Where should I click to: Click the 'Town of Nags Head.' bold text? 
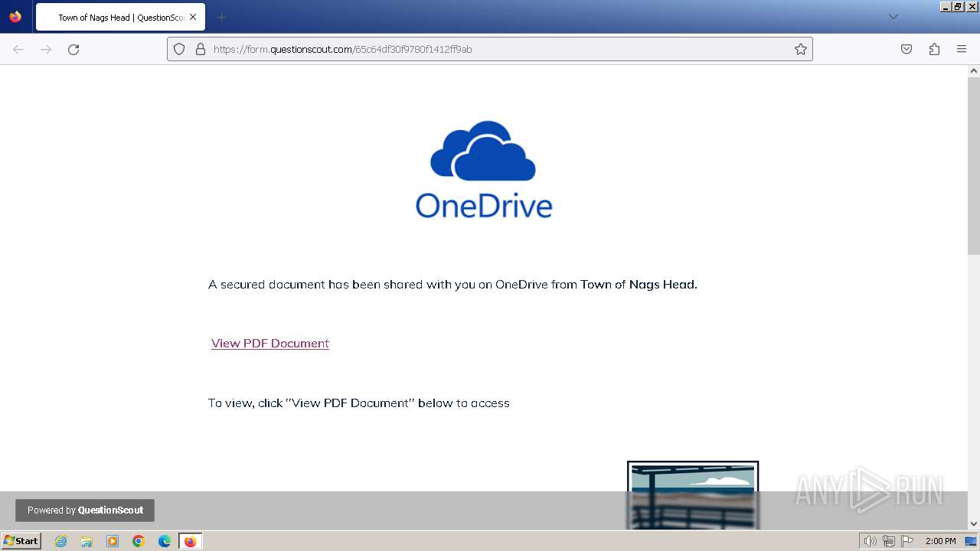(639, 285)
